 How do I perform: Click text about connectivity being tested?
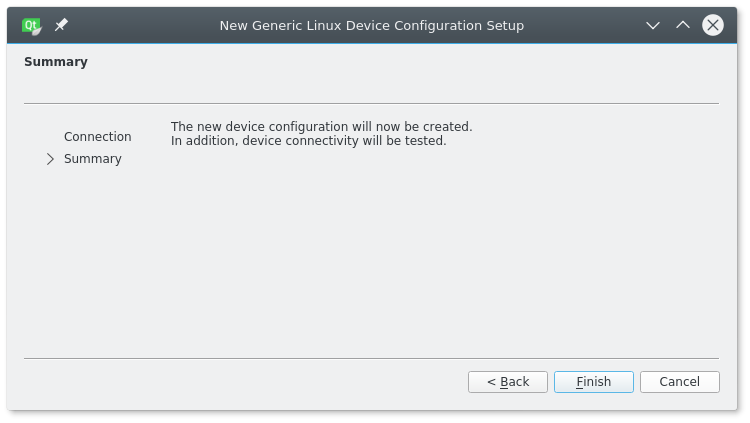tap(308, 141)
